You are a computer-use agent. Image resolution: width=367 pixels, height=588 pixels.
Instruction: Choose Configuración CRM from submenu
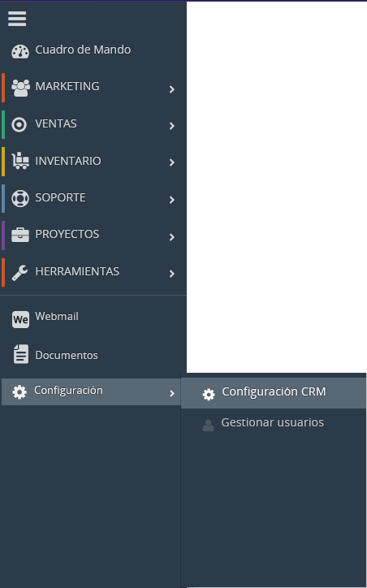click(274, 392)
